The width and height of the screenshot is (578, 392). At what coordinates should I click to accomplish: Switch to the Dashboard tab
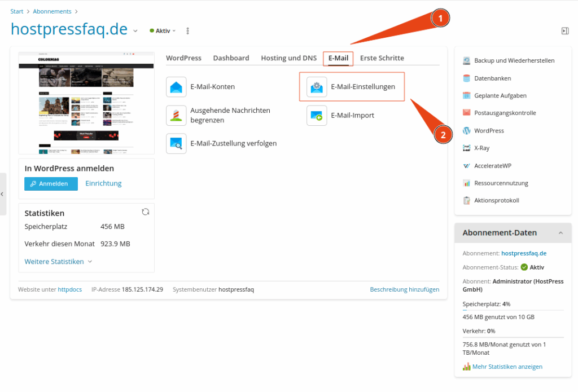click(x=231, y=58)
